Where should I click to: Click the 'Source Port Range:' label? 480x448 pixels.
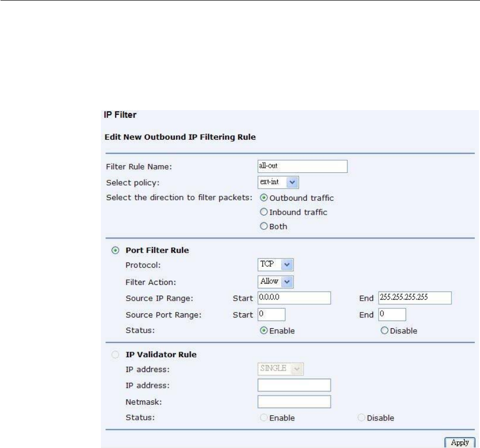click(x=164, y=315)
